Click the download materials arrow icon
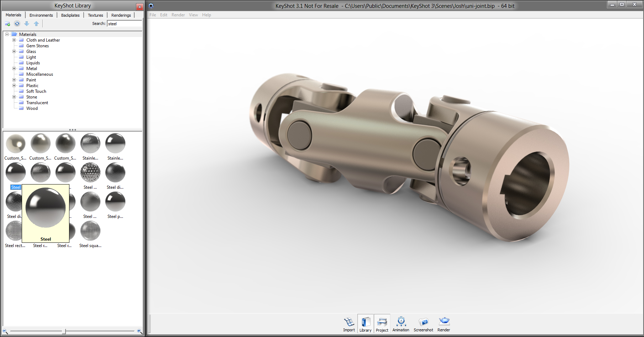Screen dimensions: 644x337 coord(26,23)
